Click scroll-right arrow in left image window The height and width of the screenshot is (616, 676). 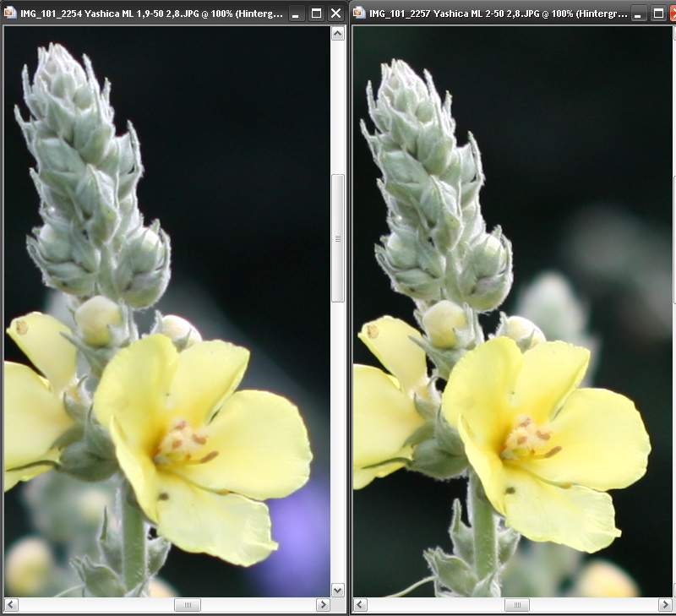pos(322,605)
